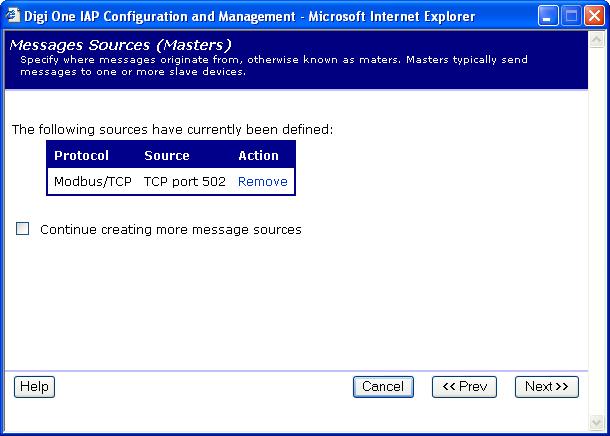The width and height of the screenshot is (610, 436).
Task: Click the Source column header
Action: tap(166, 155)
